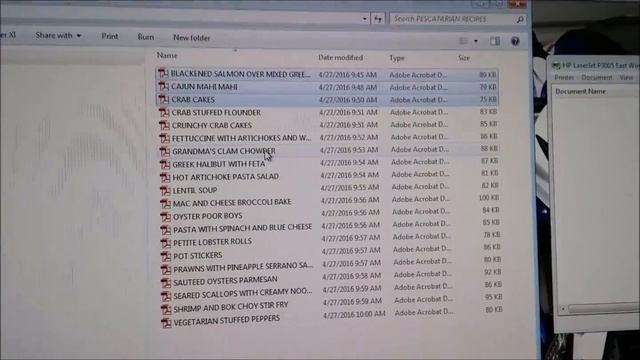Viewport: 640px width, 360px height.
Task: Click the refresh button near address bar
Action: tap(378, 19)
